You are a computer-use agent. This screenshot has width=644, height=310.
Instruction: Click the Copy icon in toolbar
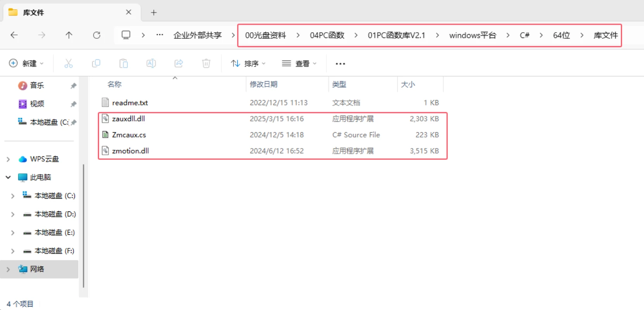tap(96, 63)
